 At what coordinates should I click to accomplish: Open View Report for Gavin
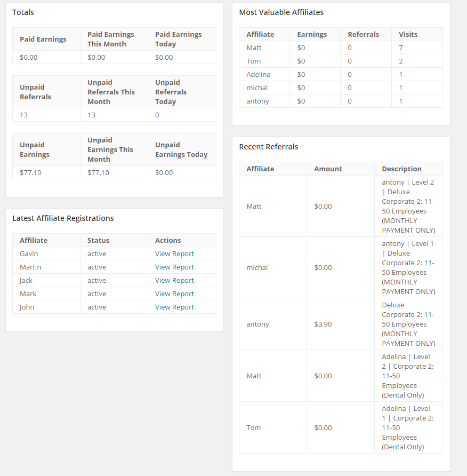174,253
